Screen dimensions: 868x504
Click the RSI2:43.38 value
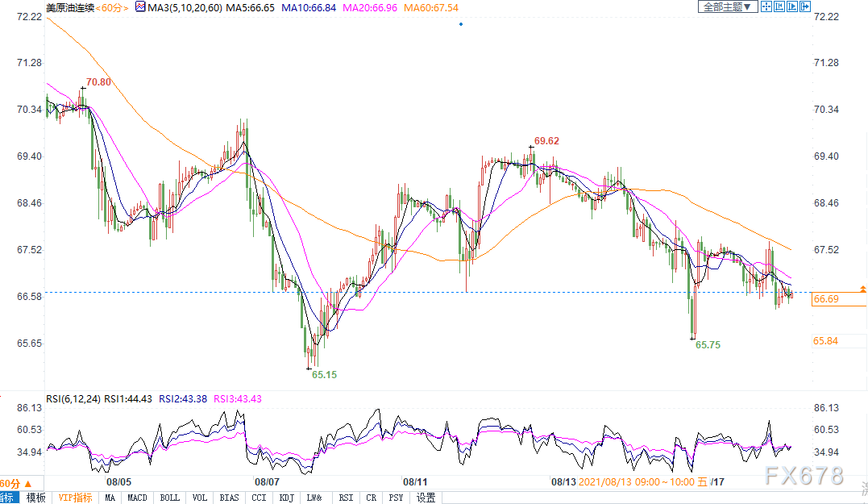coord(183,399)
